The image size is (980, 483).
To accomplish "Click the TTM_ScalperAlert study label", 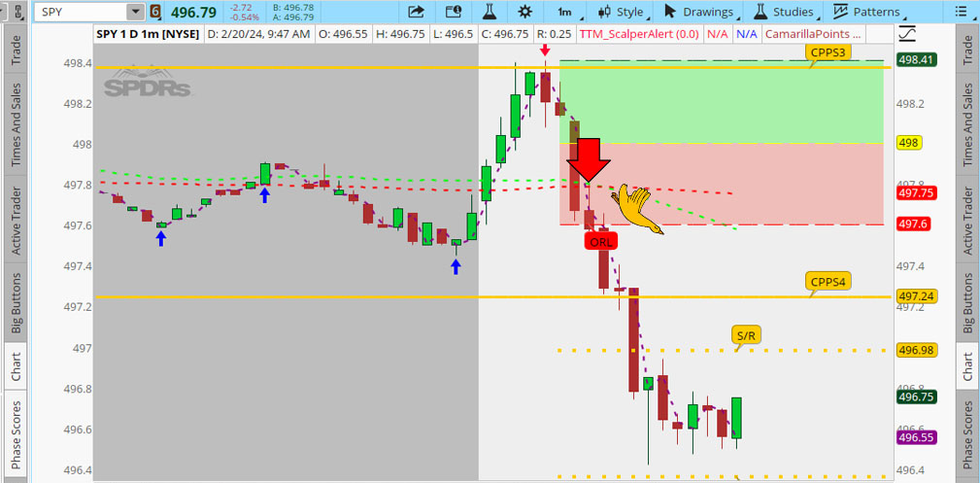I will (x=640, y=34).
